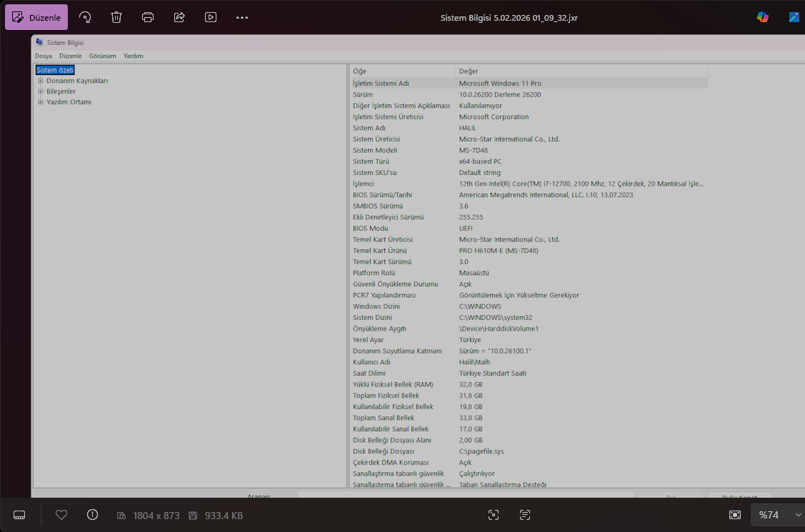Click the Düzenle edit button in Photos
805x532 pixels.
pos(36,17)
